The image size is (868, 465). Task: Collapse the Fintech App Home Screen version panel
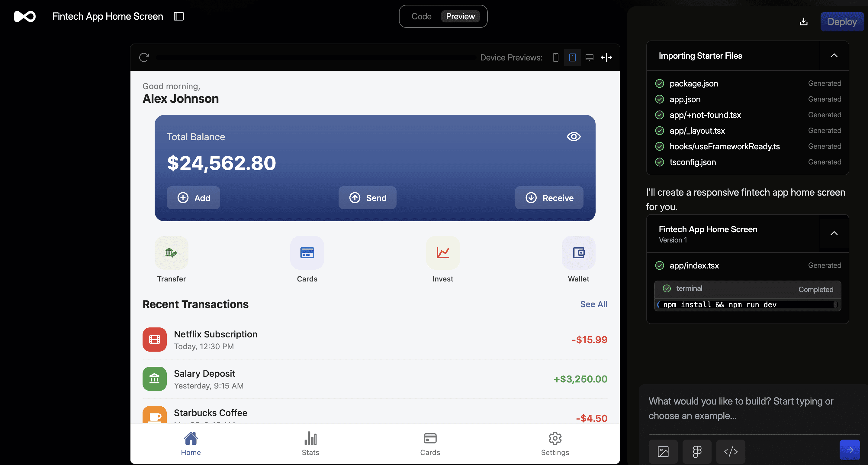click(x=834, y=233)
